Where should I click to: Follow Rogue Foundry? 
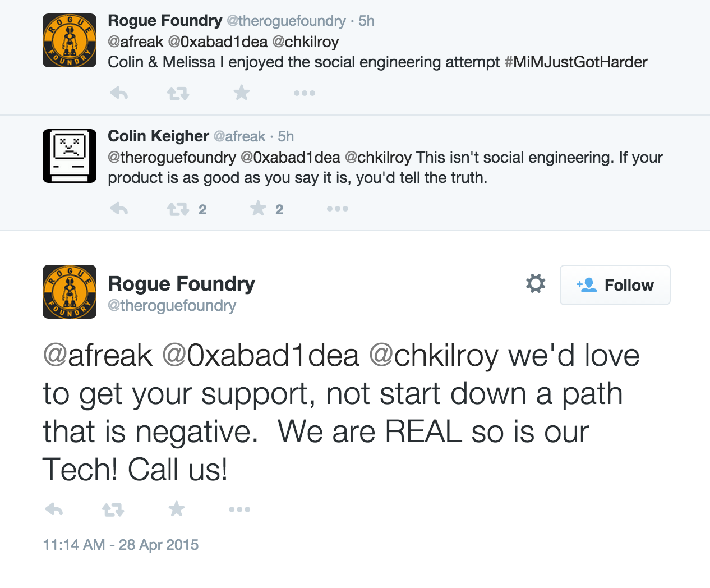click(x=615, y=285)
